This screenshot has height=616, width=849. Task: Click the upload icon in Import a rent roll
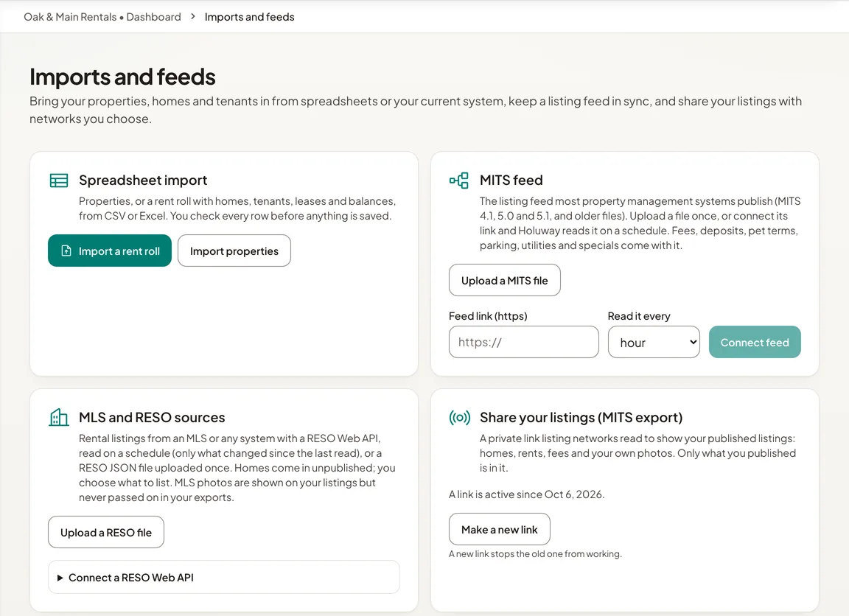click(66, 251)
